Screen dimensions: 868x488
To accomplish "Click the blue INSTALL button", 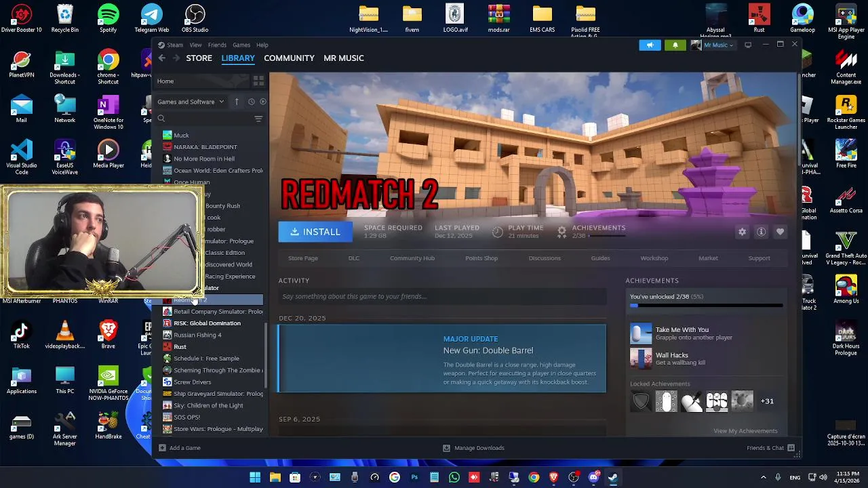I will tap(315, 232).
